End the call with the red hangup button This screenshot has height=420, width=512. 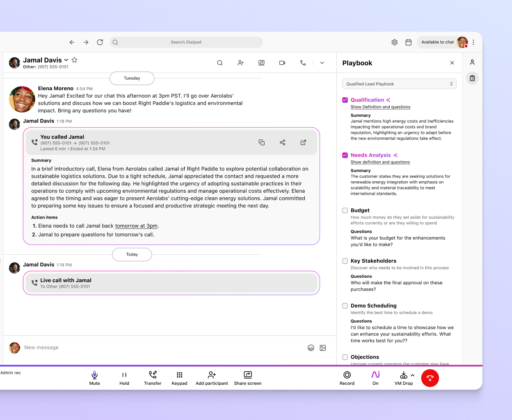(x=430, y=378)
